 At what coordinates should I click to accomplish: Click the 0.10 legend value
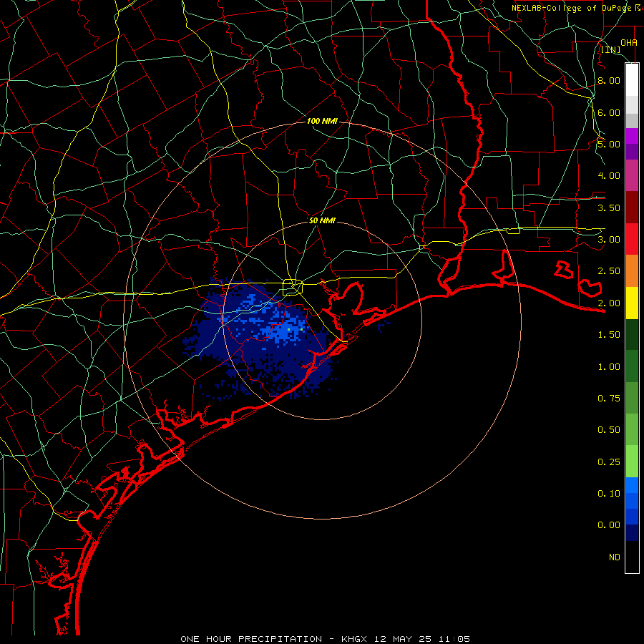coord(609,494)
